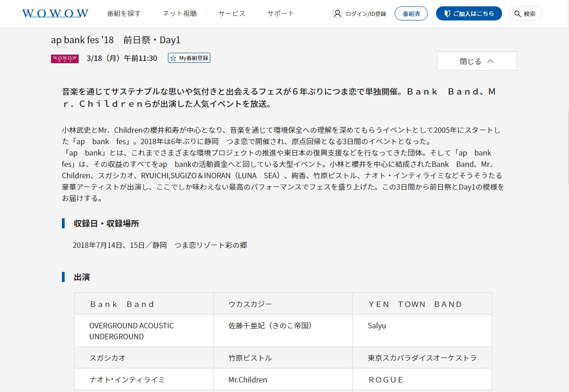Image resolution: width=569 pixels, height=392 pixels.
Task: Click the 東京スカパラダイスオーケストラ cell
Action: pyautogui.click(x=422, y=358)
